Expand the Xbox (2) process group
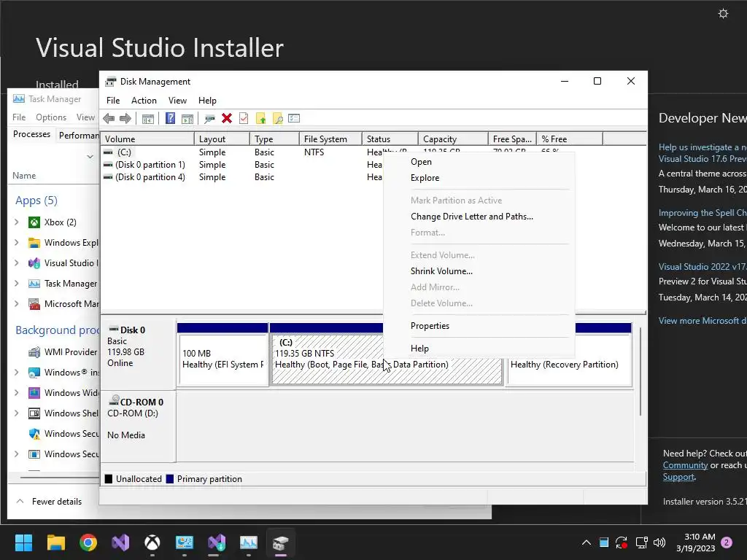The height and width of the screenshot is (560, 747). [x=17, y=222]
